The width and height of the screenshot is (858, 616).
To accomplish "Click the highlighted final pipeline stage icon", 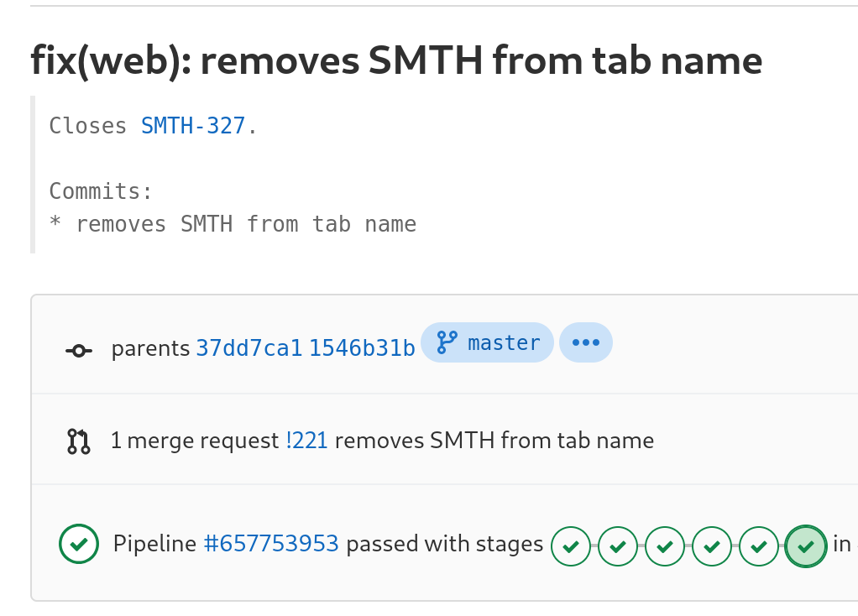I will [805, 546].
